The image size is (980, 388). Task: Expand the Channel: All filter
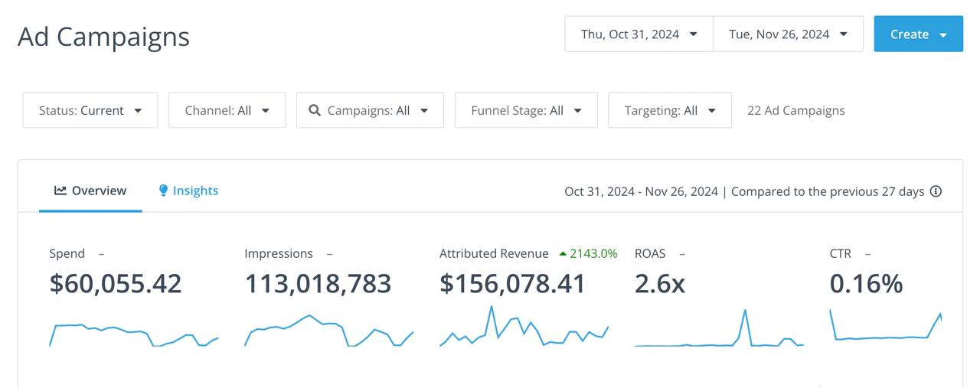point(227,110)
